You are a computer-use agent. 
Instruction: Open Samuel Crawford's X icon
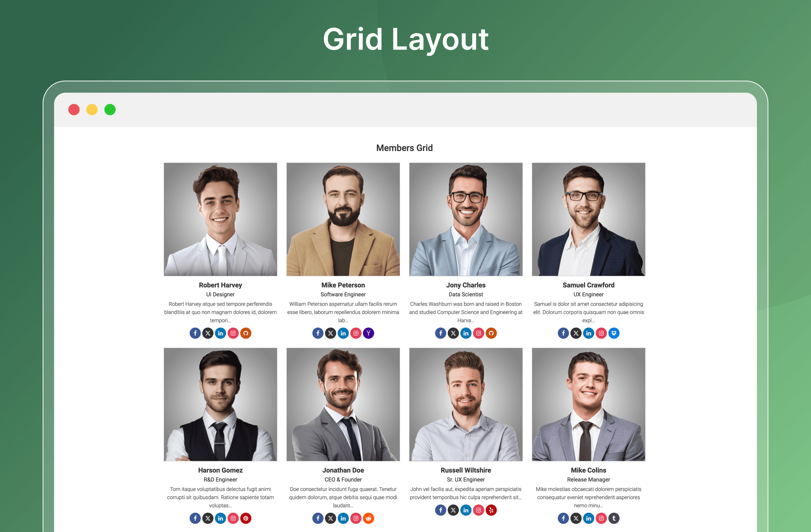point(576,333)
